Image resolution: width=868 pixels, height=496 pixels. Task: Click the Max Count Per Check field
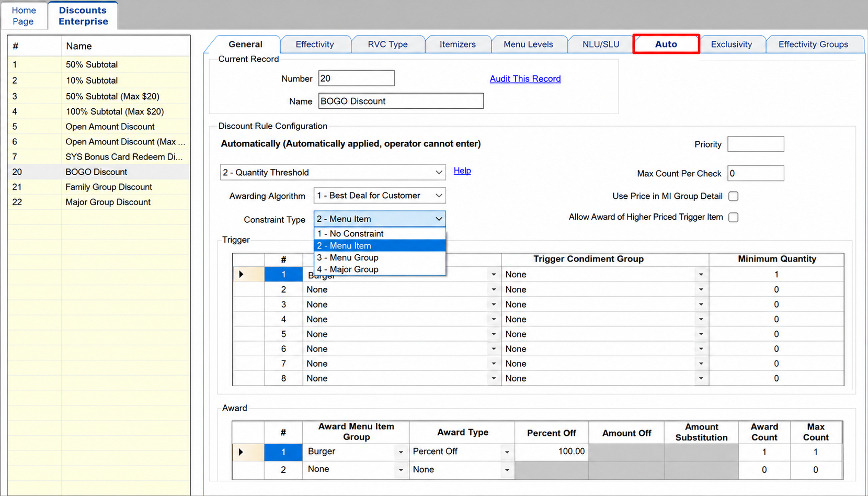pyautogui.click(x=756, y=173)
